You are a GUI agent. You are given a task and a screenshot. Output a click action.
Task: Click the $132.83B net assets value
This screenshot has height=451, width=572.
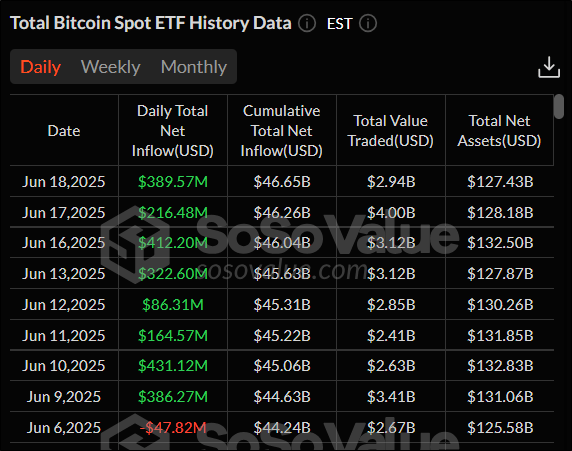pyautogui.click(x=500, y=366)
